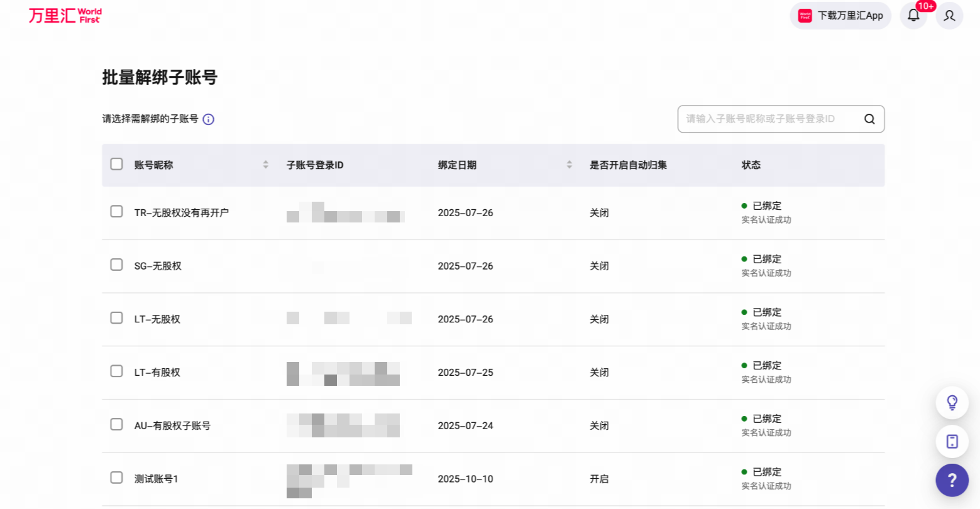This screenshot has height=509, width=980.
Task: Toggle the select-all checkbox in header
Action: [x=116, y=164]
